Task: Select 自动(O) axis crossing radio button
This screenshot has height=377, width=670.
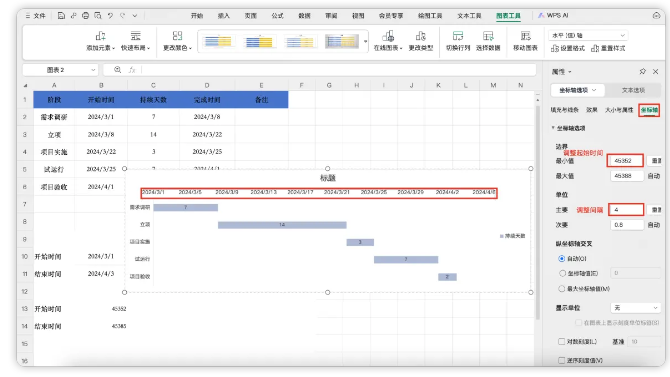Action: (x=561, y=259)
